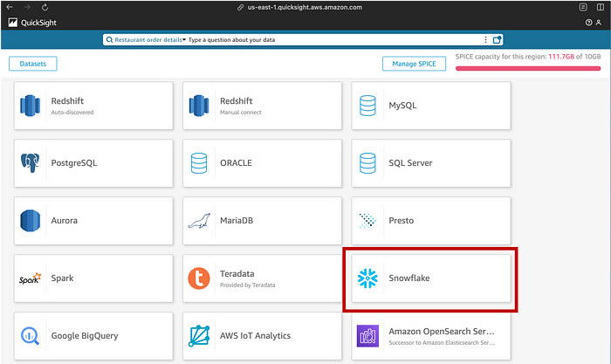Click the Google BigQuery icon
This screenshot has height=364, width=611.
point(31,335)
